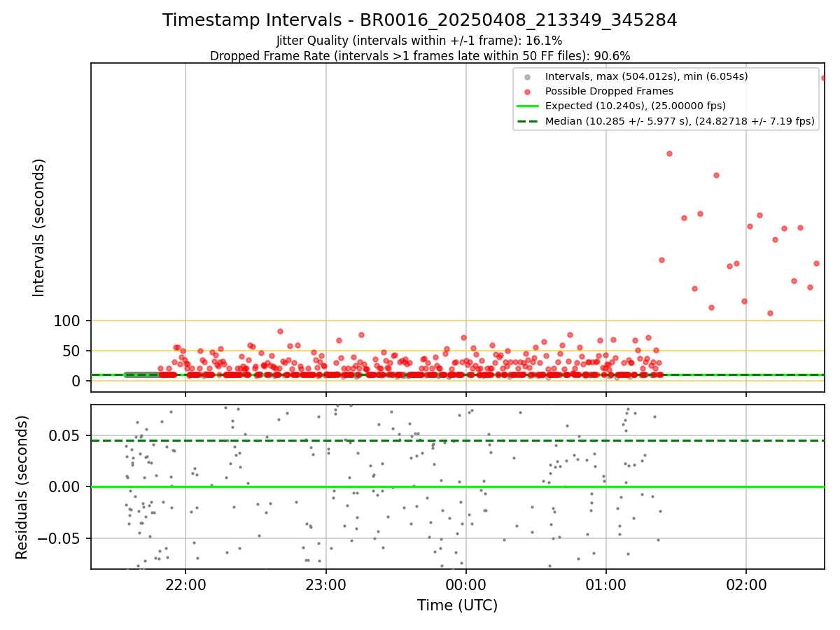Viewport: 840px width, 630px height.
Task: Click the solid green zero line in residuals plot
Action: (457, 486)
